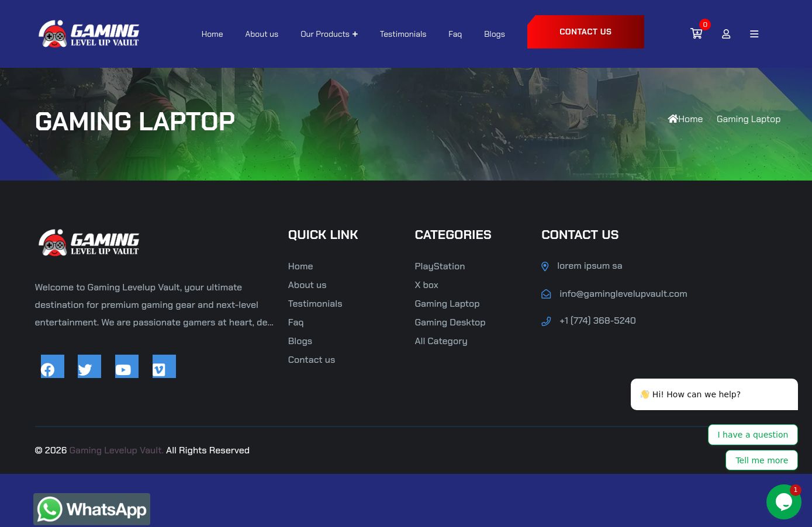Open the hamburger menu icon
Image resolution: width=812 pixels, height=527 pixels.
click(x=754, y=34)
